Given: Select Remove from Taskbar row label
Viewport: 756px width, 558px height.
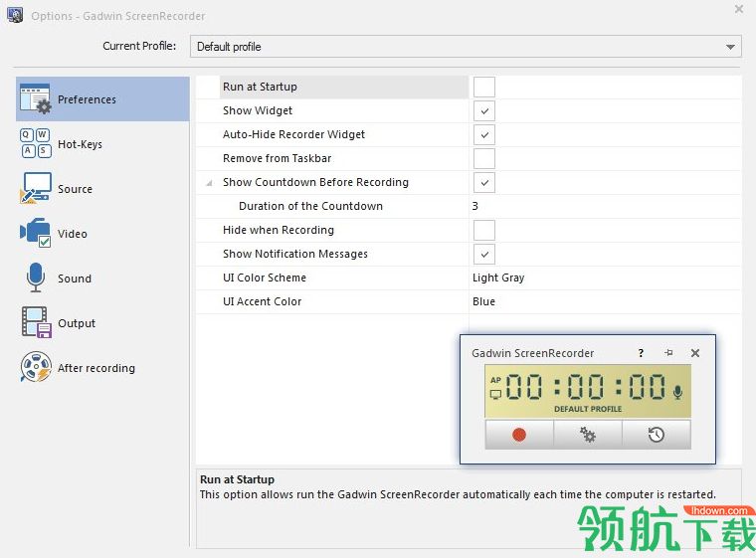Looking at the screenshot, I should click(x=277, y=158).
